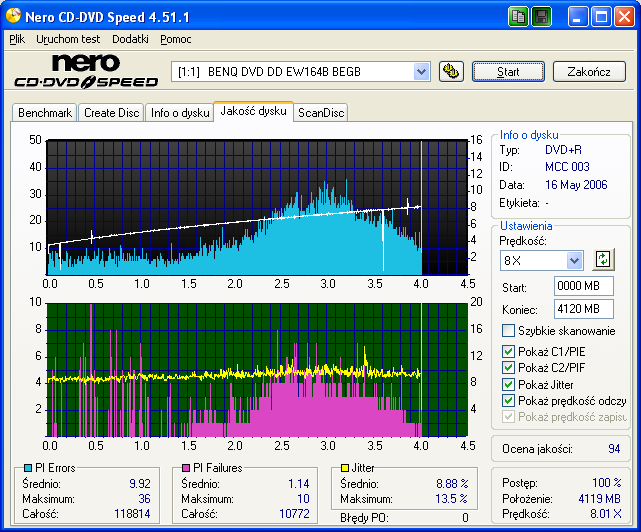Click the quality score value 94

[x=614, y=449]
